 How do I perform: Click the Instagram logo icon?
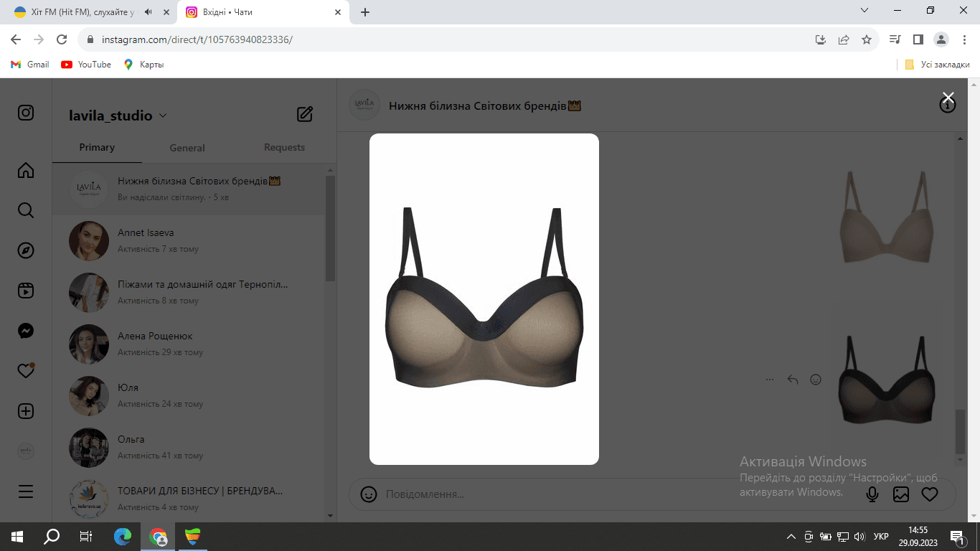coord(26,113)
